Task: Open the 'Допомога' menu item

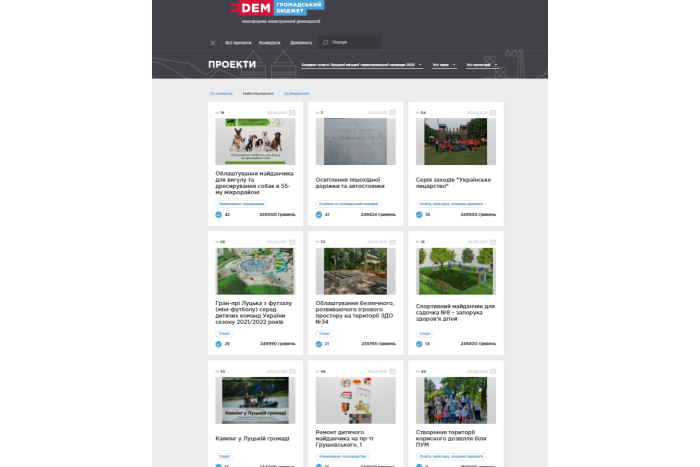Action: click(301, 43)
